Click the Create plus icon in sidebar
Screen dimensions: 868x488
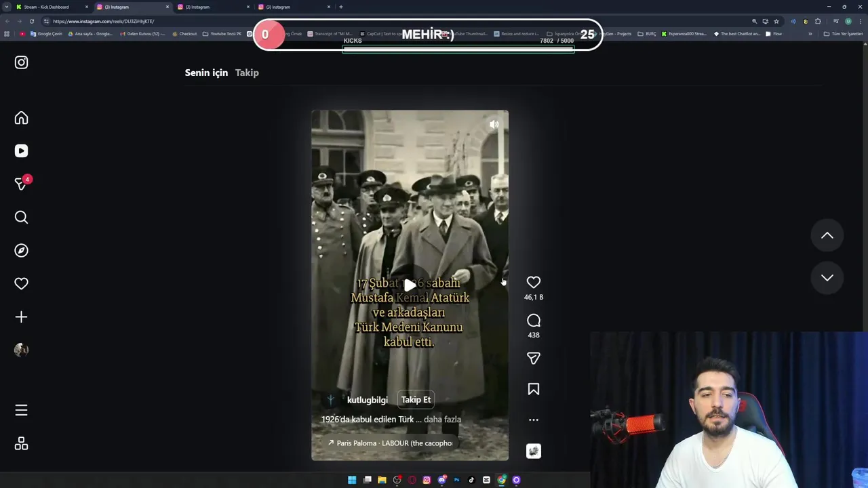tap(21, 317)
